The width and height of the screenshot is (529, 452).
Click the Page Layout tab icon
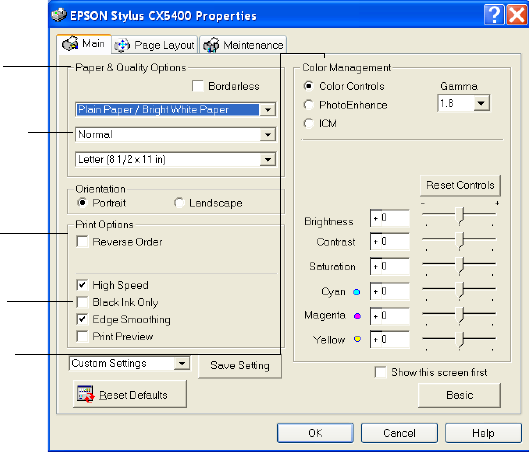point(122,45)
